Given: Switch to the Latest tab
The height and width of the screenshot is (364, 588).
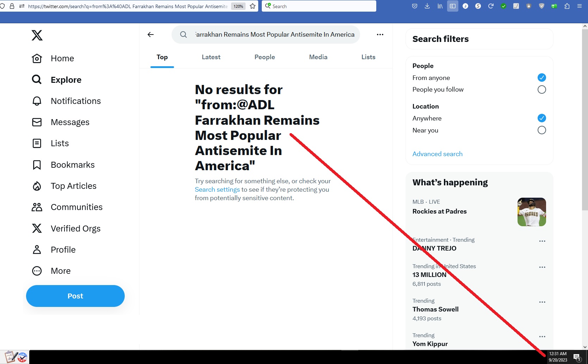Looking at the screenshot, I should point(211,57).
